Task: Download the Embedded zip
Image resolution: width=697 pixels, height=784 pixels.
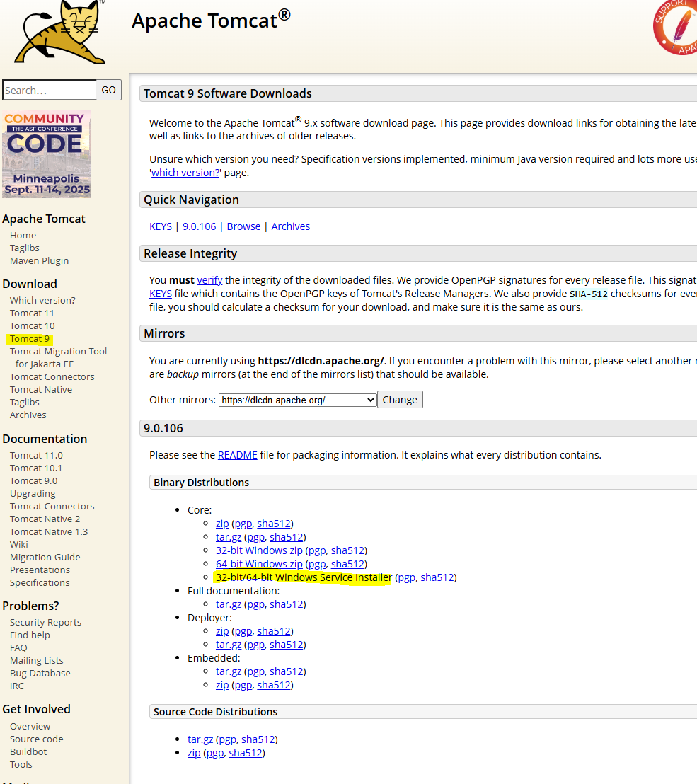Action: click(222, 685)
